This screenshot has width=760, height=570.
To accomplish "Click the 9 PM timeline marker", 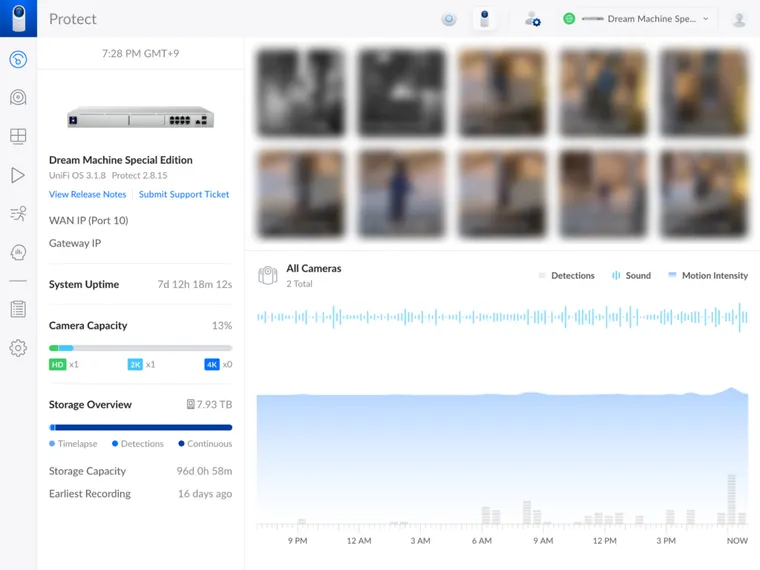I will 297,540.
